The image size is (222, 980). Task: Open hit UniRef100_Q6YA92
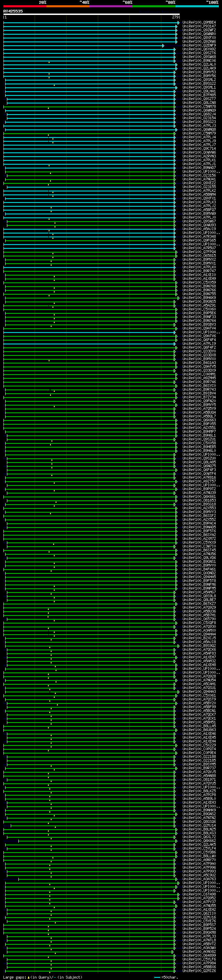(199, 49)
